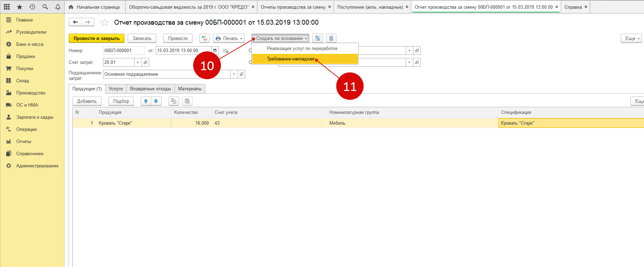Expand Создать на основании dropdown

[x=280, y=38]
